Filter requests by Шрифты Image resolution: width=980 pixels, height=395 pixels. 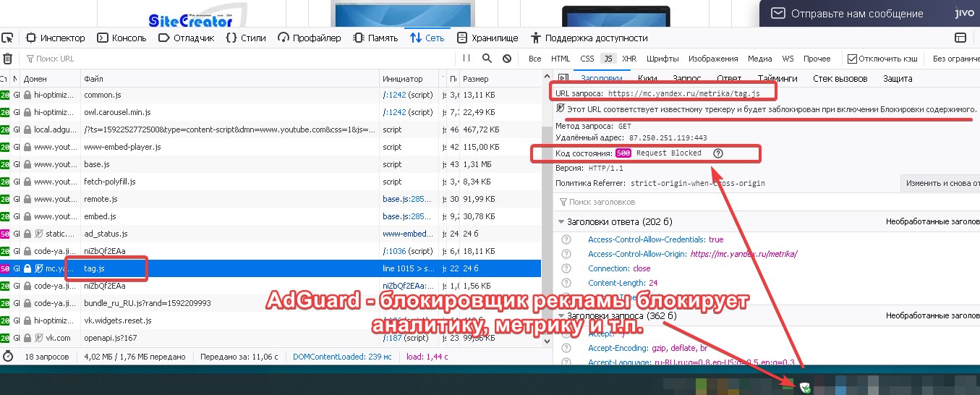pyautogui.click(x=662, y=59)
